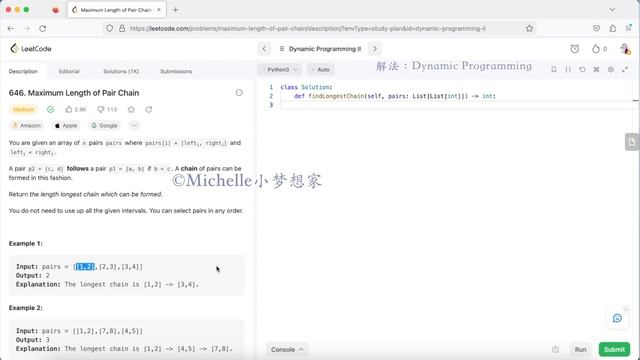Open the Solutions (1K) tab
640x360 pixels.
pyautogui.click(x=121, y=71)
